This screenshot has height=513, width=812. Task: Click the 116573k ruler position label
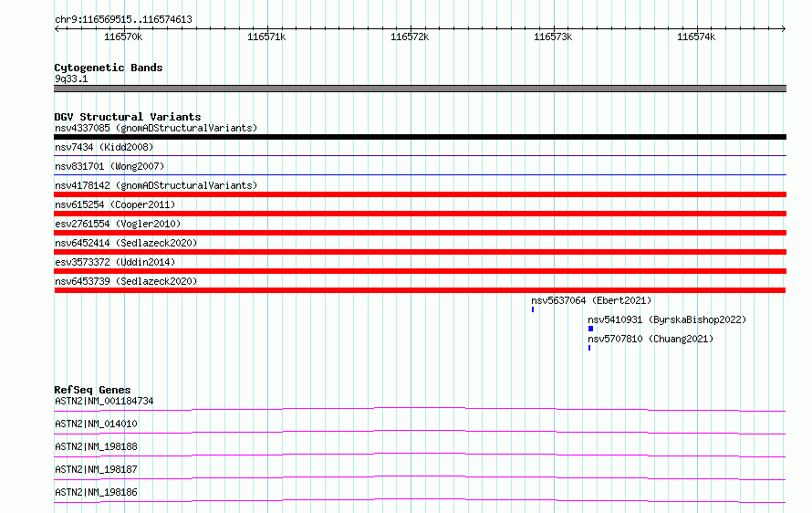coord(553,37)
